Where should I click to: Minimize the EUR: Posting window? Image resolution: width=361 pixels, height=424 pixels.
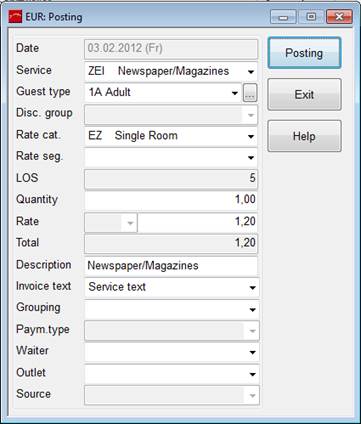[283, 17]
